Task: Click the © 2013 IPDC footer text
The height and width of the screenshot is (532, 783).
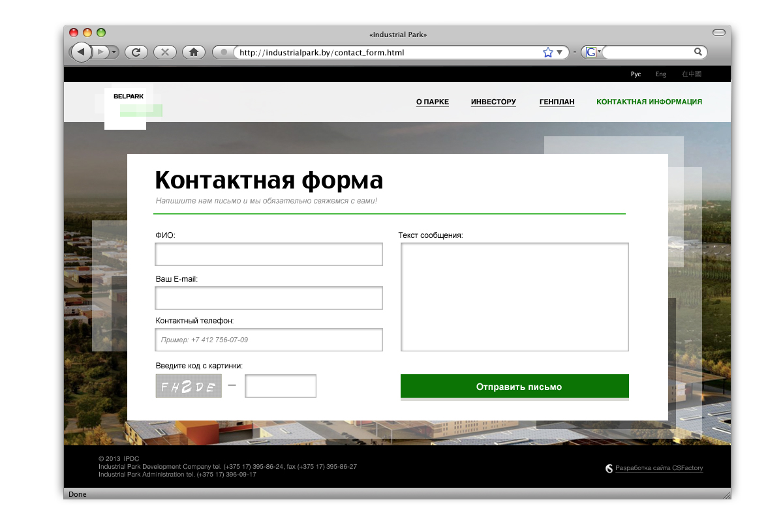Action: coord(119,459)
